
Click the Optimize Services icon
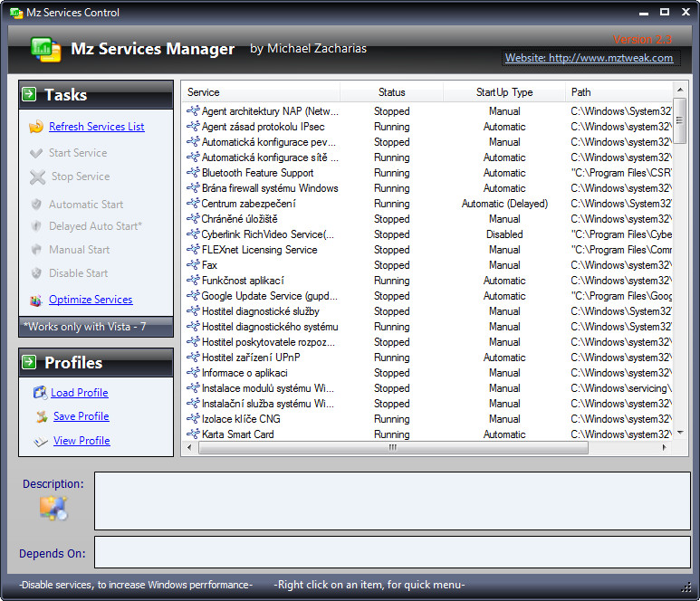pos(36,300)
